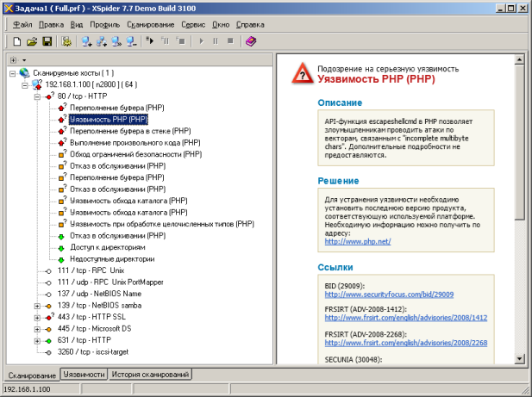Select the 137 / udp - NetBIOS Name row
Image resolution: width=532 pixels, height=397 pixels.
pyautogui.click(x=99, y=294)
